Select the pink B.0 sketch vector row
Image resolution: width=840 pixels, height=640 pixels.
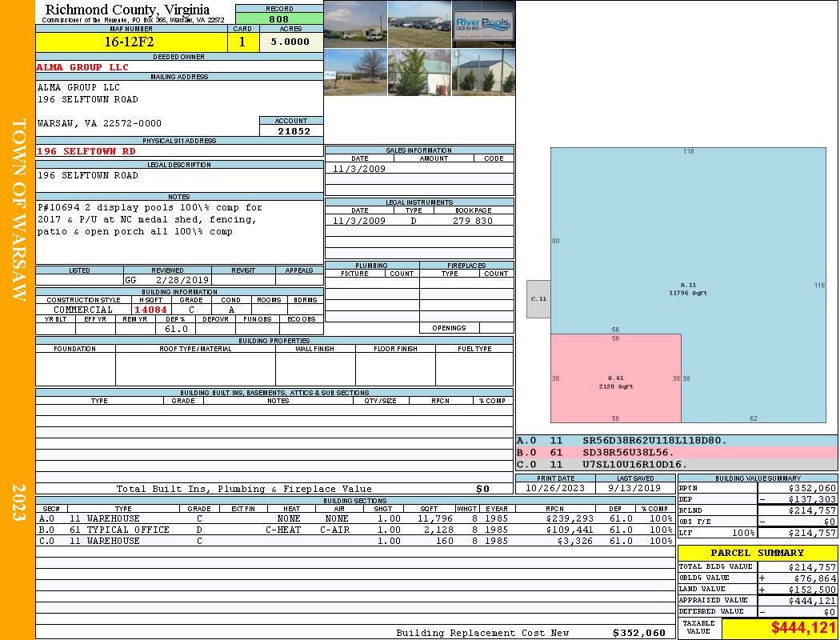point(677,453)
